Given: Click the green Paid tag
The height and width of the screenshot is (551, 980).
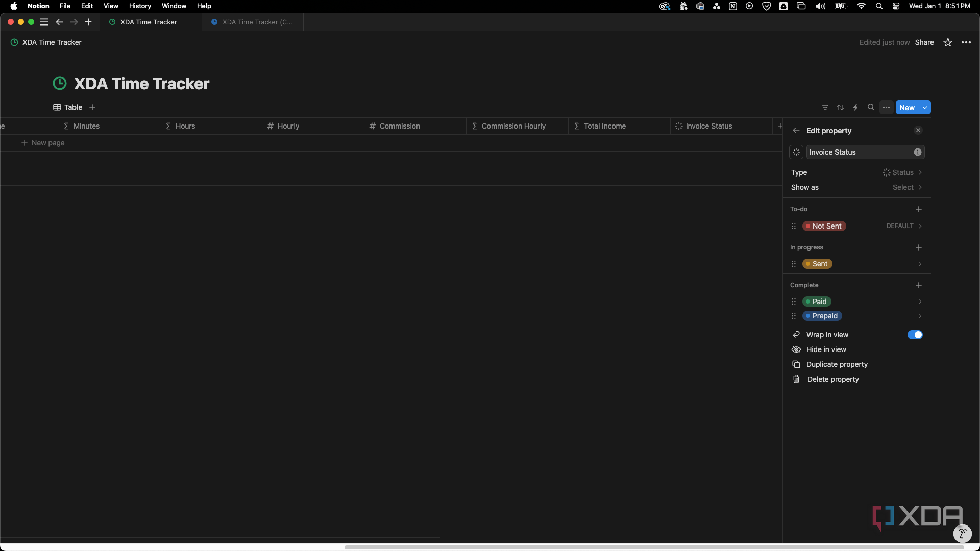Looking at the screenshot, I should [817, 302].
